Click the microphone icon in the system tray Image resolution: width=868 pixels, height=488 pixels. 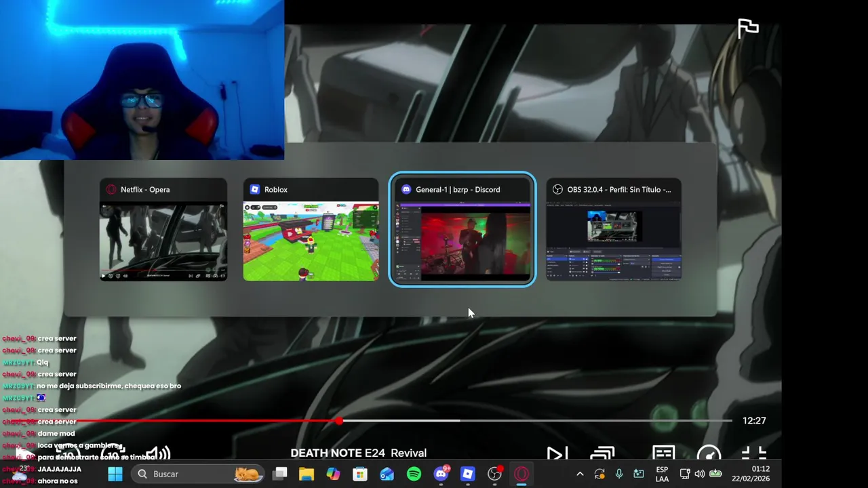[x=619, y=474]
